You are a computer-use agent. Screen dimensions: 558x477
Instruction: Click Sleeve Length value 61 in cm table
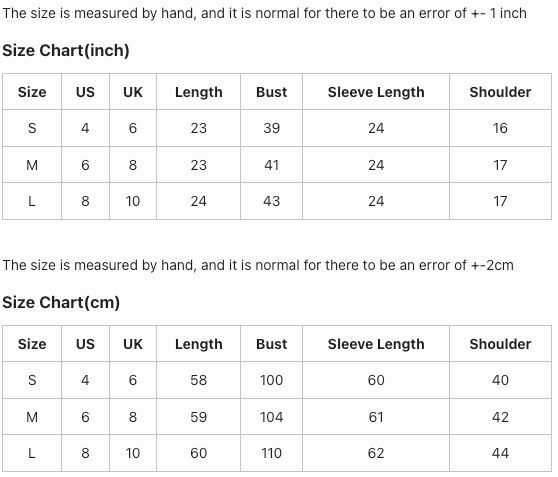376,417
